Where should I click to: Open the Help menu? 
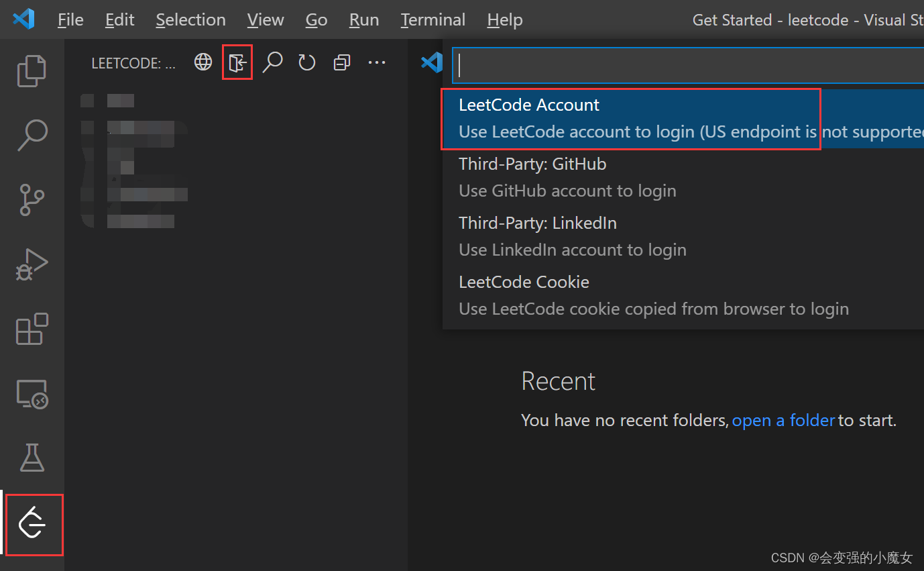tap(504, 19)
